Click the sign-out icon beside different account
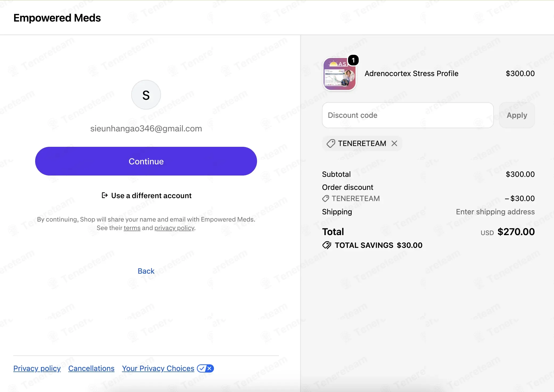The image size is (554, 392). pos(105,195)
